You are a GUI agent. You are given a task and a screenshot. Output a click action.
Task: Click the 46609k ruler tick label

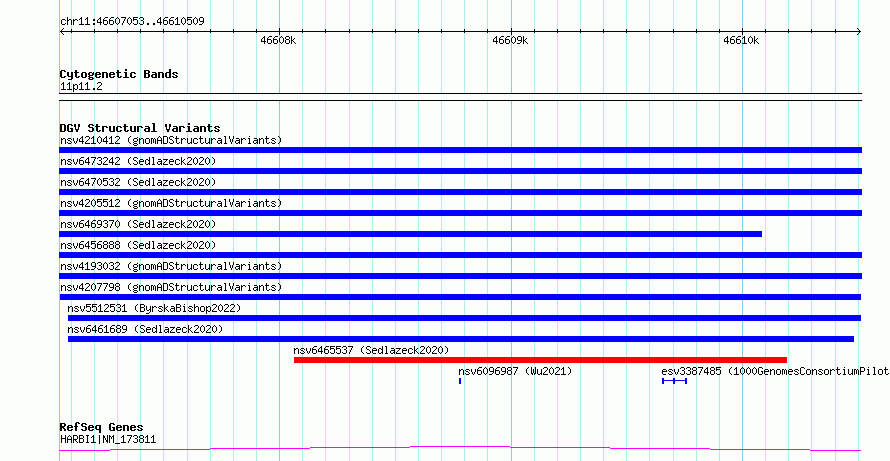(510, 41)
